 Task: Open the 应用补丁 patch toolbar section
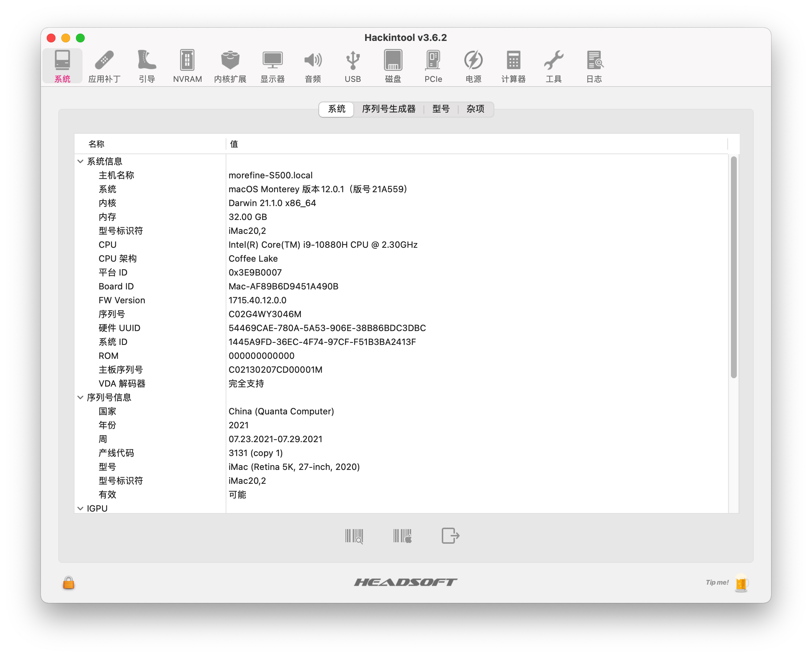104,66
